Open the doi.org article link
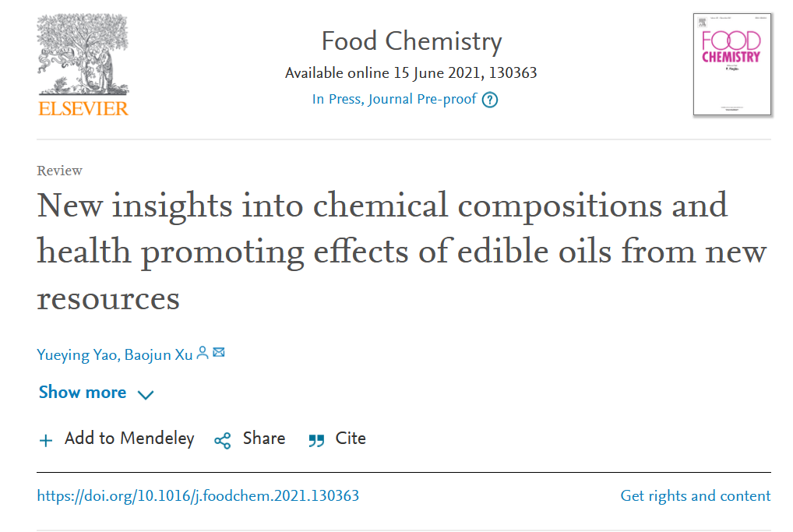Image resolution: width=793 pixels, height=532 pixels. coord(199,496)
